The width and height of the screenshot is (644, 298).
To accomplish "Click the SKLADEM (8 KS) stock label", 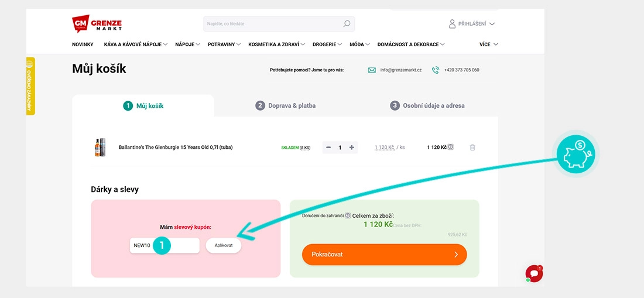I will [x=296, y=148].
